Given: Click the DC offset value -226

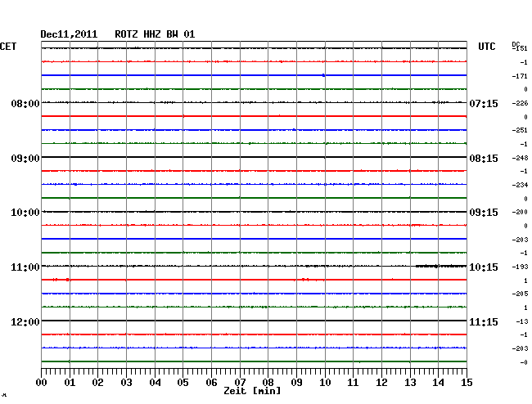Looking at the screenshot, I should (x=520, y=103).
